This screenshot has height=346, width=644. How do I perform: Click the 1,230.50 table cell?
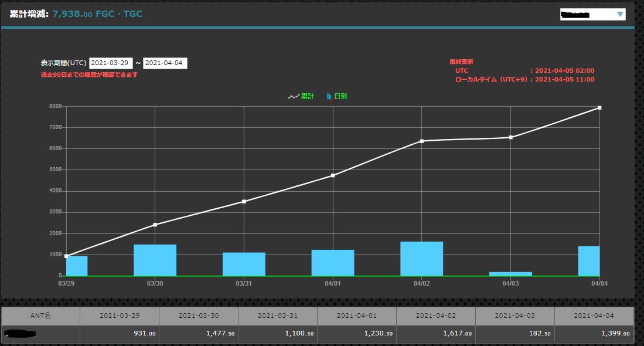(x=356, y=334)
